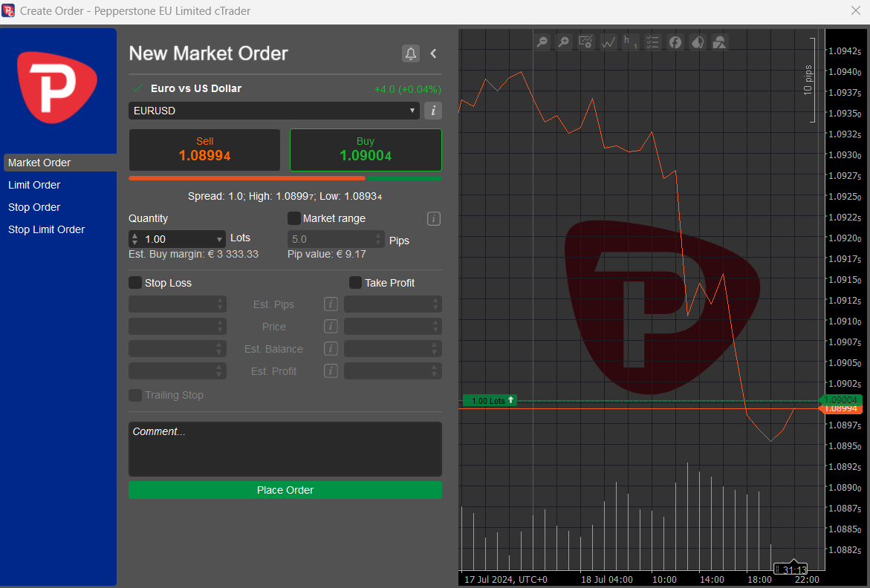Open EURUSD symbol info icon
Screen dimensions: 870x588
(433, 111)
